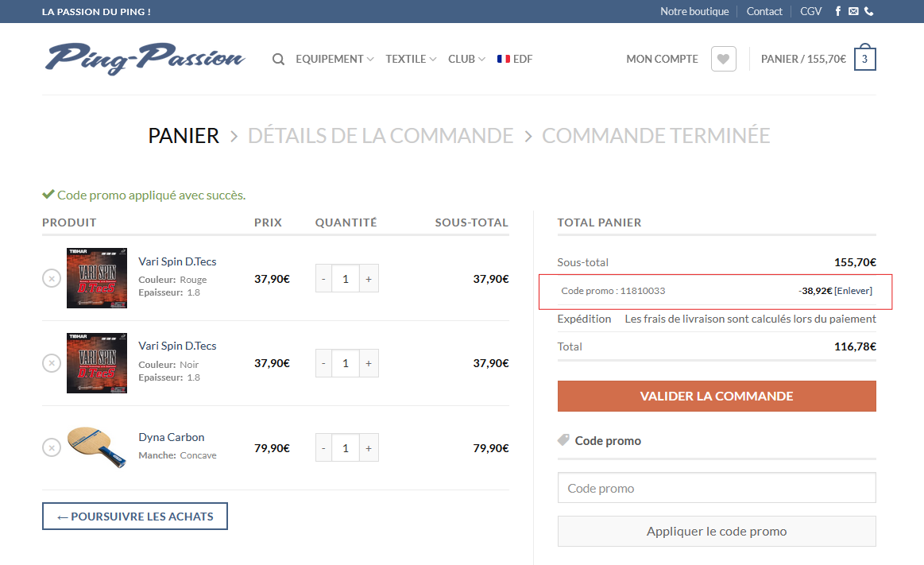Expand the EQUIPEMENT dropdown menu

[x=334, y=59]
